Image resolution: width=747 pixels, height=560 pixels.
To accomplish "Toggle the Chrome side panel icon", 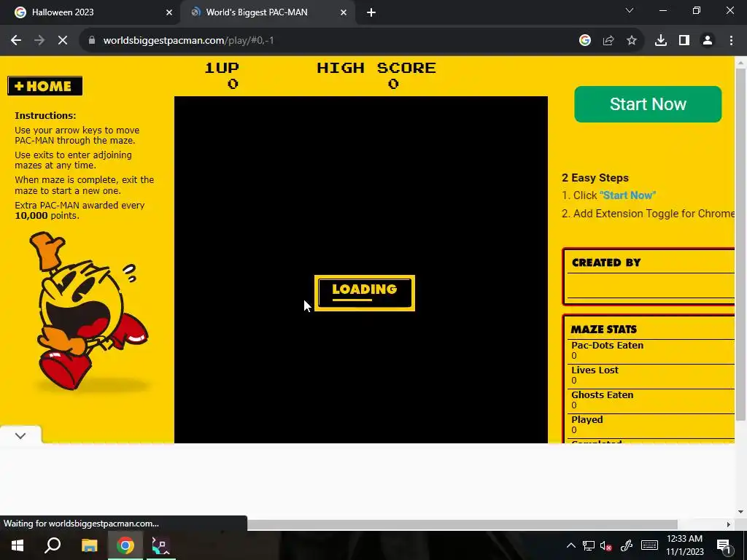I will coord(684,41).
